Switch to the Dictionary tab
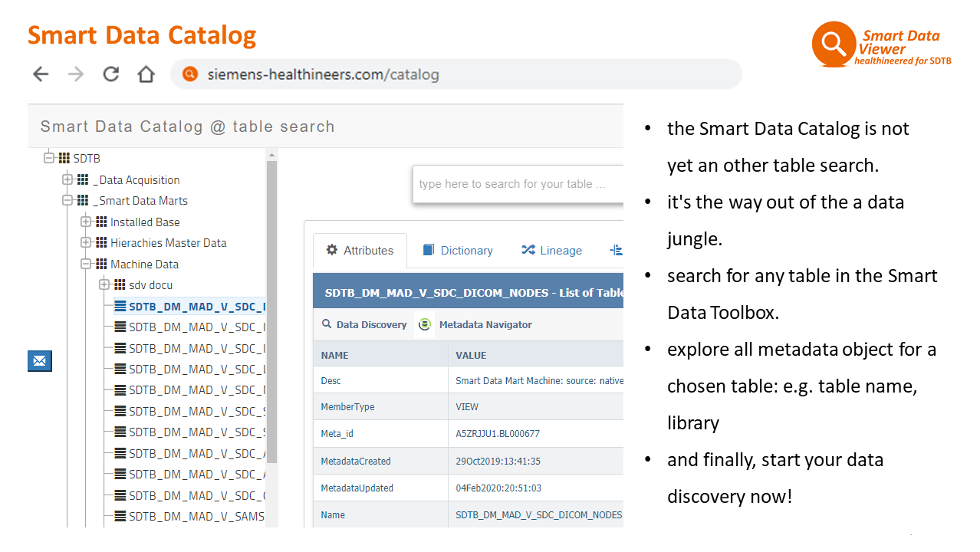Image resolution: width=980 pixels, height=552 pixels. pos(458,251)
